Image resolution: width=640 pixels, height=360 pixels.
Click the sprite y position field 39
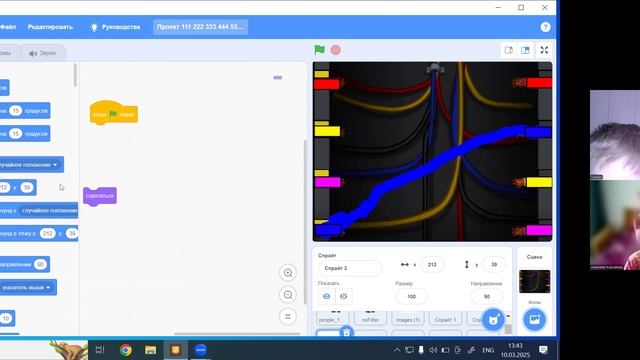(494, 264)
